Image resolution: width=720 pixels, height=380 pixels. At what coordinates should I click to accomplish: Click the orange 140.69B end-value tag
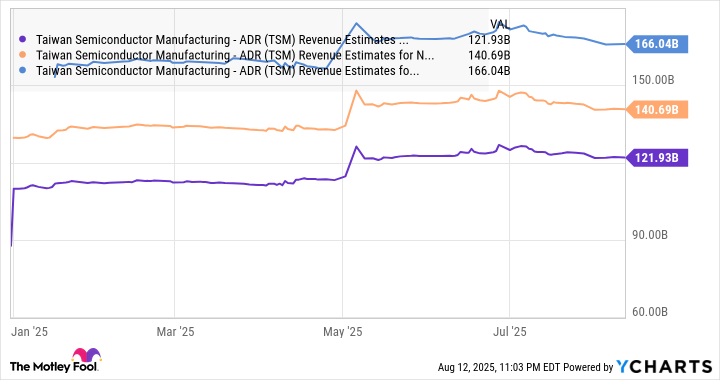point(657,110)
